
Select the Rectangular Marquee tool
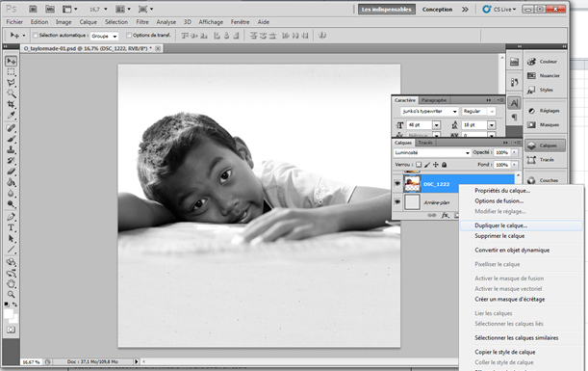click(x=11, y=71)
